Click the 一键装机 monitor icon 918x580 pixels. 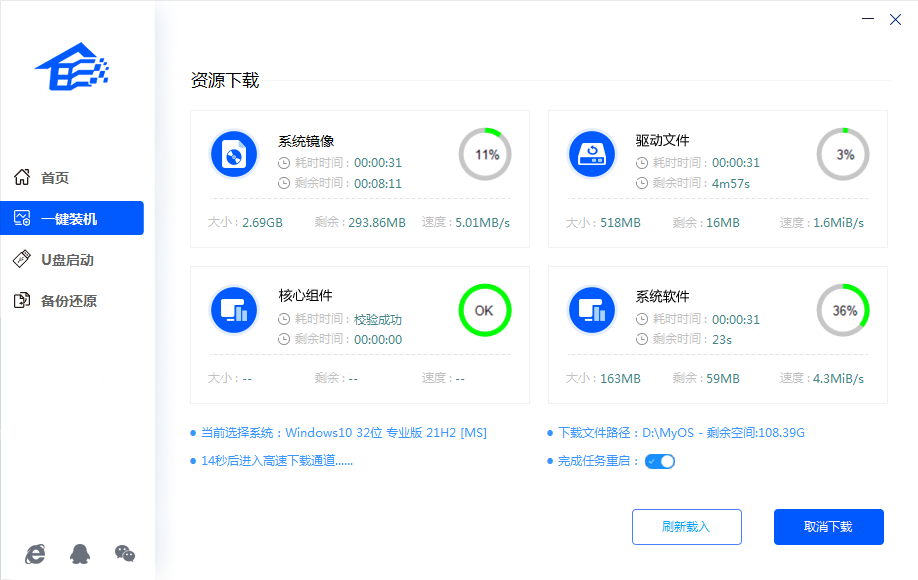tap(22, 218)
